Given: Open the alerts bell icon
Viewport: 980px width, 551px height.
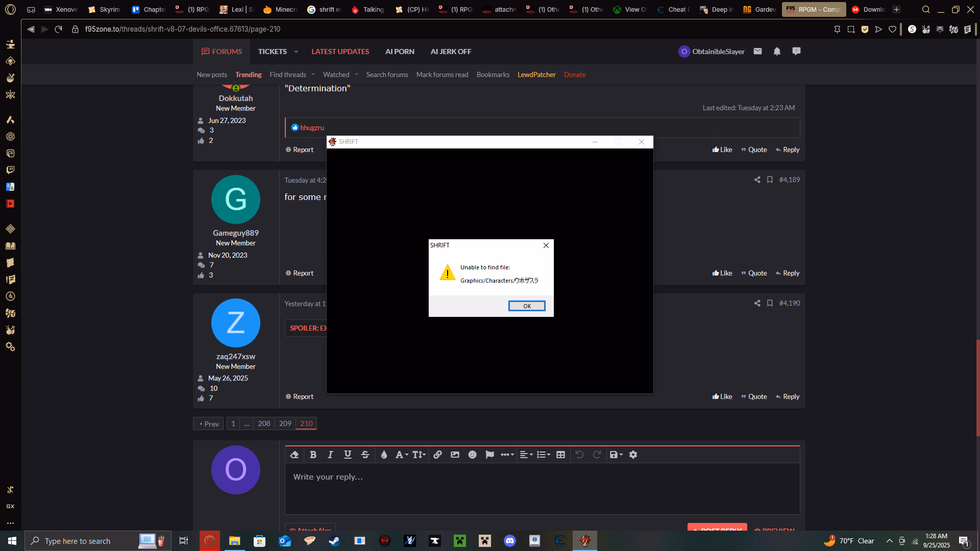Looking at the screenshot, I should tap(777, 52).
